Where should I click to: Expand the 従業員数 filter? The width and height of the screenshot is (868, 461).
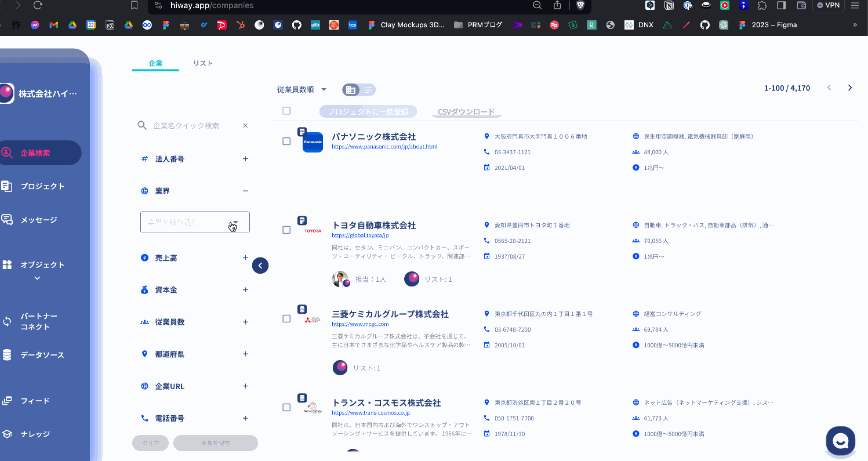click(245, 322)
